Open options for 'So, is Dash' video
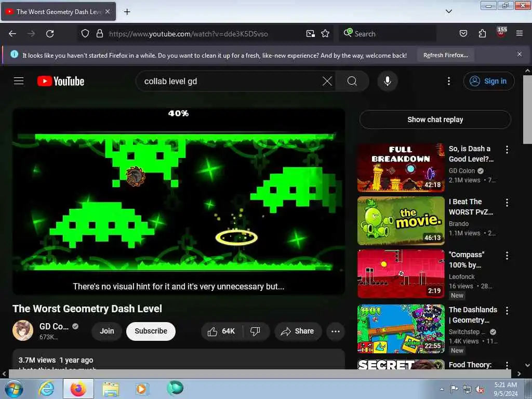532x399 pixels. click(x=507, y=150)
